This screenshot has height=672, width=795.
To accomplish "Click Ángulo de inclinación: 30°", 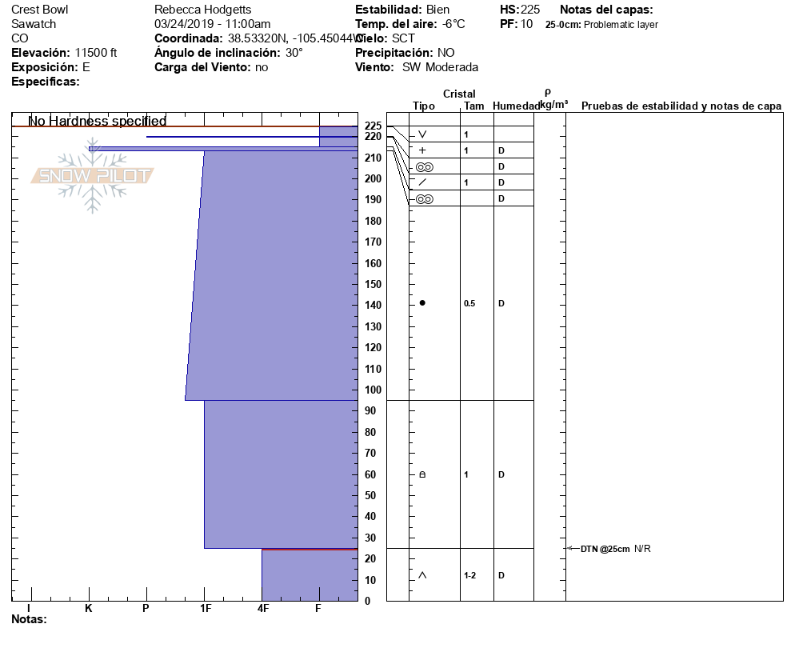I will pyautogui.click(x=229, y=53).
